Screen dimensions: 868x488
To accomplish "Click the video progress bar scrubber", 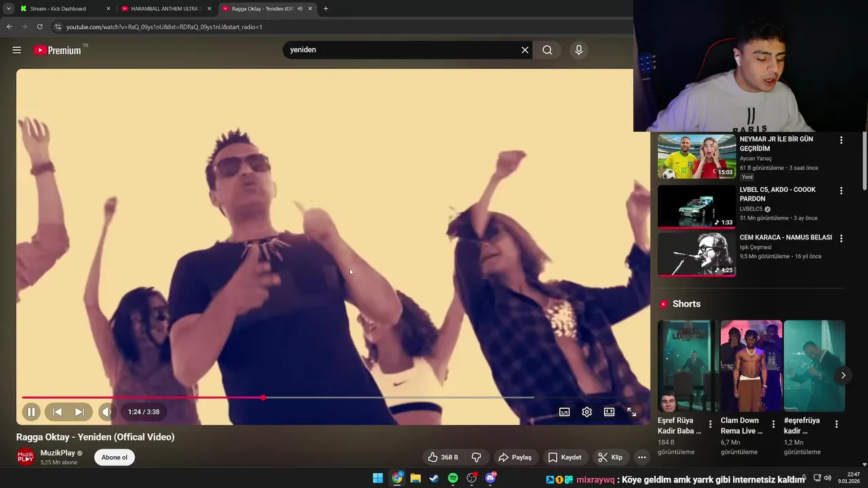I will (263, 398).
